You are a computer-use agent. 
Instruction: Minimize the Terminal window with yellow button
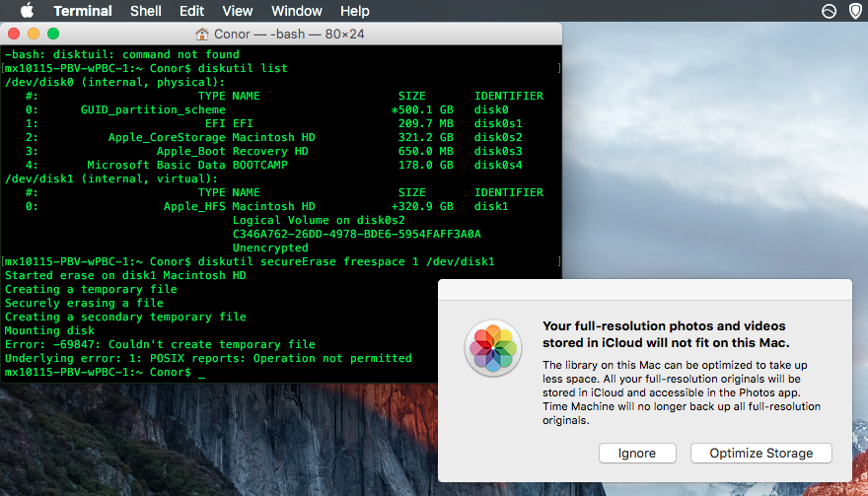point(34,34)
